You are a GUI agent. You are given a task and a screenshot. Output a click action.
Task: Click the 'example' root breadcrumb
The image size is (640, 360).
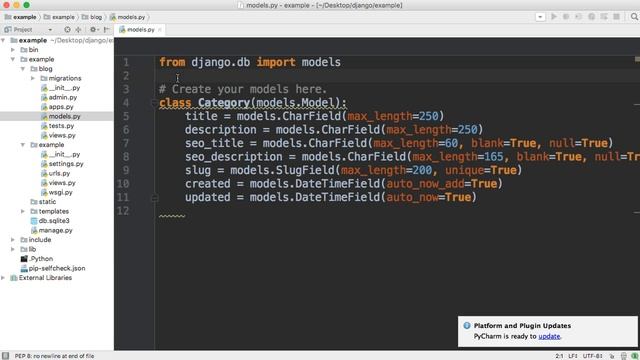20,17
